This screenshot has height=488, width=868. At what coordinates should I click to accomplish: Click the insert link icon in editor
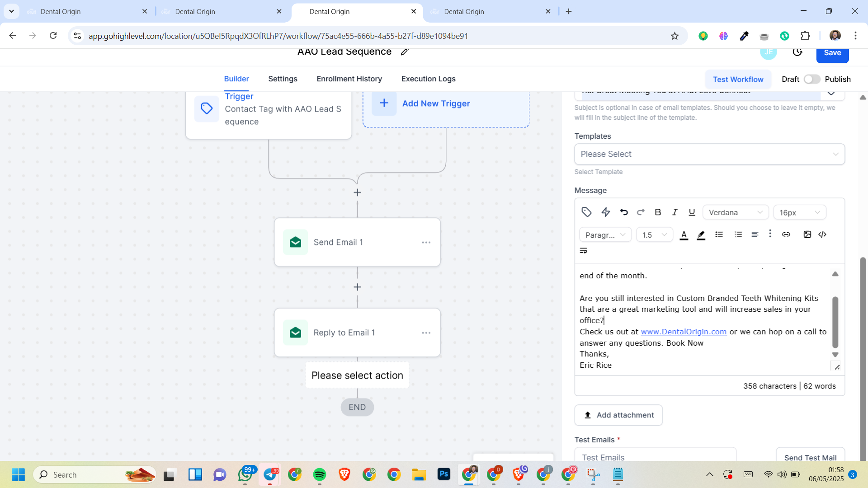(786, 235)
